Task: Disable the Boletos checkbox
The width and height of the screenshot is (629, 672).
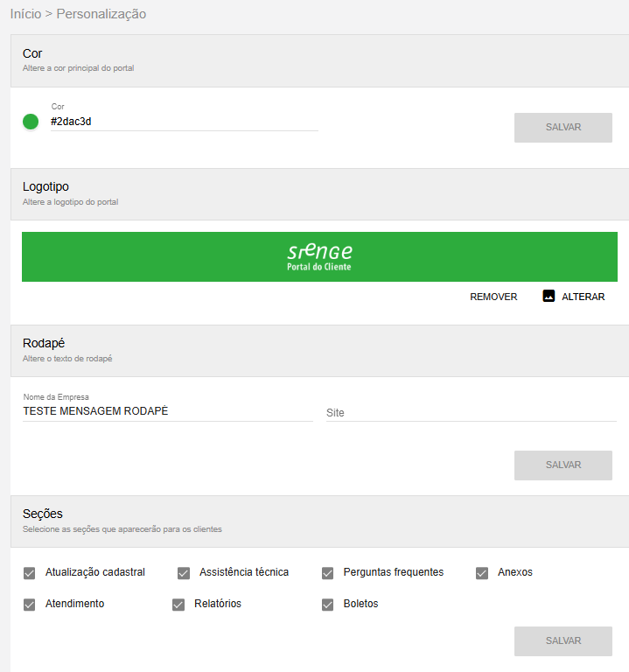Action: [327, 605]
